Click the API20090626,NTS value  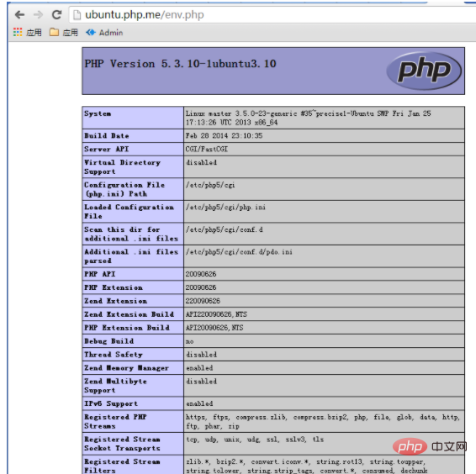(214, 328)
